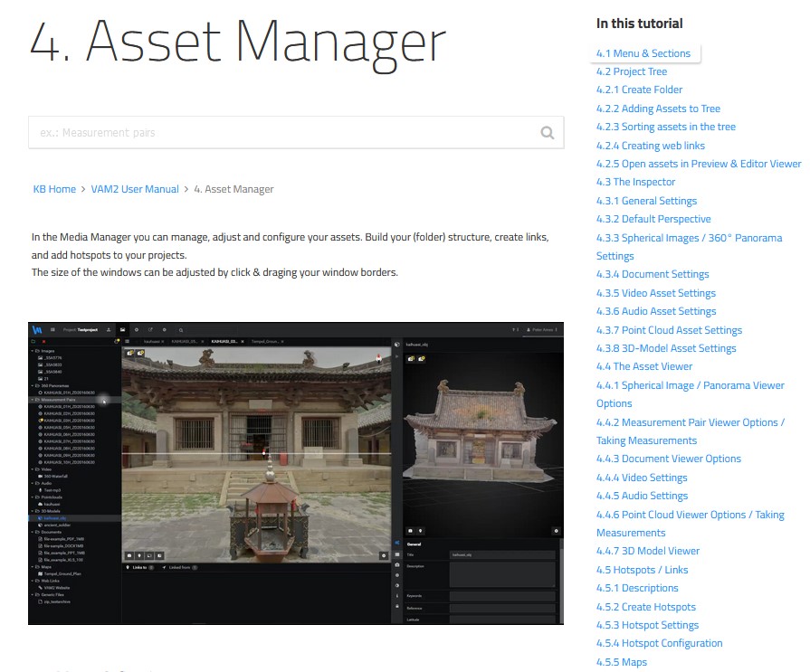This screenshot has width=810, height=672.
Task: Toggle hotspot visibility in the panorama viewer
Action: point(130,353)
